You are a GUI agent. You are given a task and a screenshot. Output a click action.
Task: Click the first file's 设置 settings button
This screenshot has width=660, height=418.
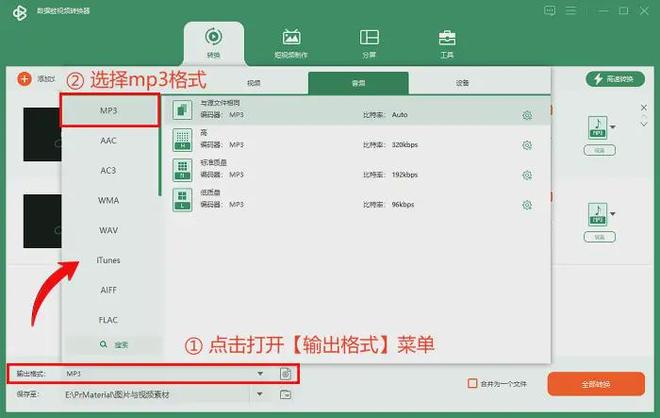599,150
